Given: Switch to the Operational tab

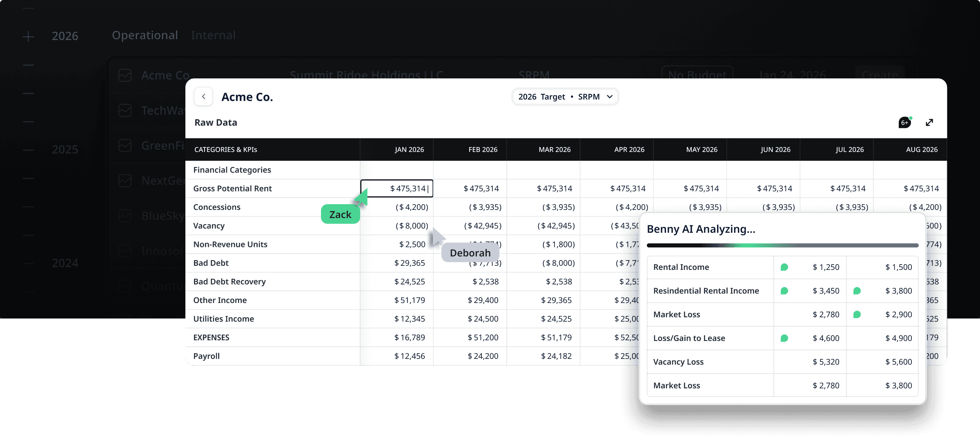Looking at the screenshot, I should (145, 36).
